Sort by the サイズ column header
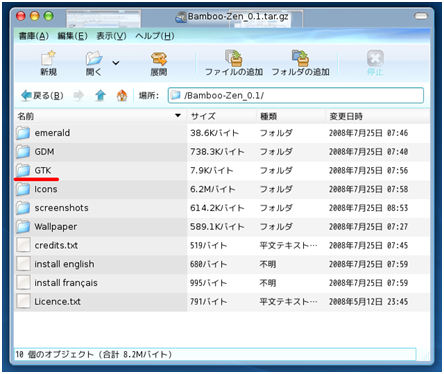This screenshot has width=444, height=374. pyautogui.click(x=222, y=116)
